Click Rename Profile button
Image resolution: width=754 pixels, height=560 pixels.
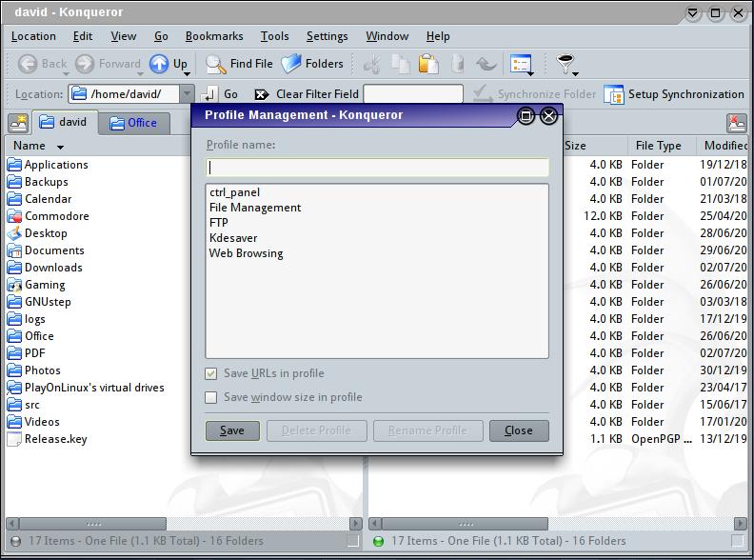tap(428, 430)
